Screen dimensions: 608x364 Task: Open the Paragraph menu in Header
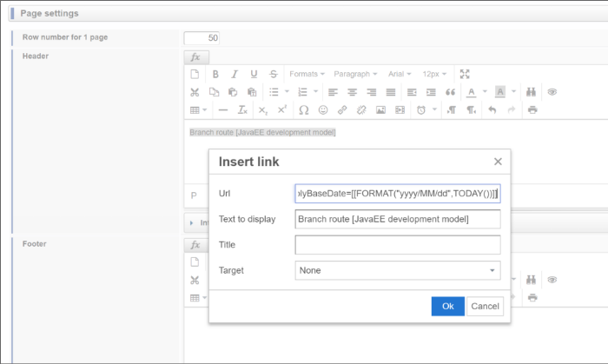(x=355, y=74)
